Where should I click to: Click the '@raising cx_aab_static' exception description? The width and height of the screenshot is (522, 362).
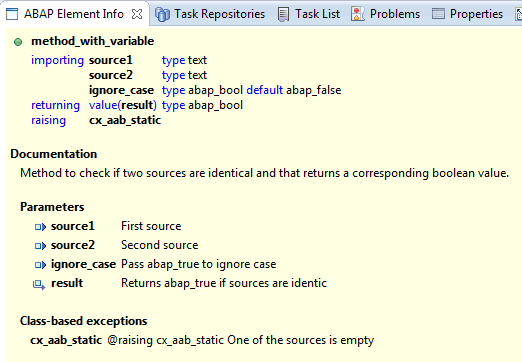click(x=241, y=340)
